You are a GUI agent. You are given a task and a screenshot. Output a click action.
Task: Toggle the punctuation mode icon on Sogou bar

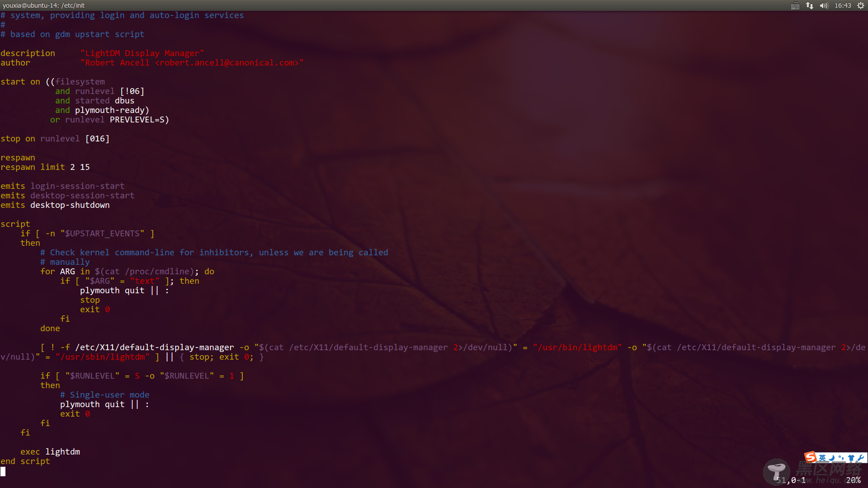coord(841,458)
